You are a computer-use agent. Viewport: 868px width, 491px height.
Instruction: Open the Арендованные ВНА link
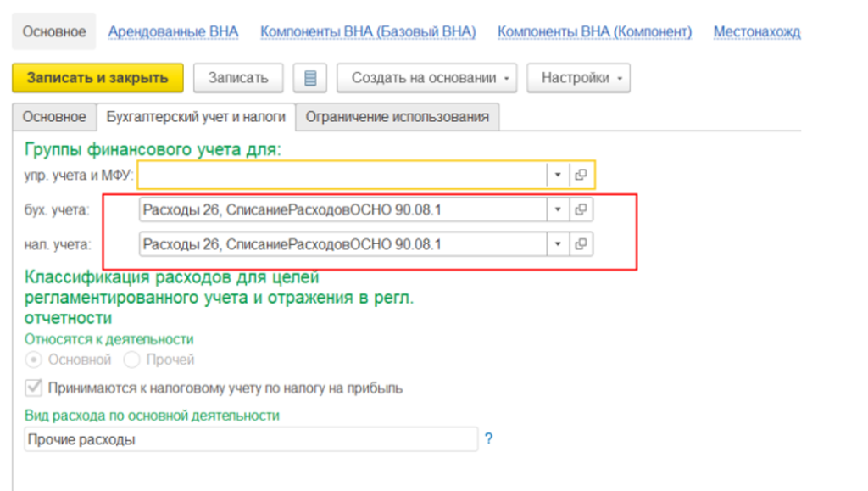pos(173,31)
